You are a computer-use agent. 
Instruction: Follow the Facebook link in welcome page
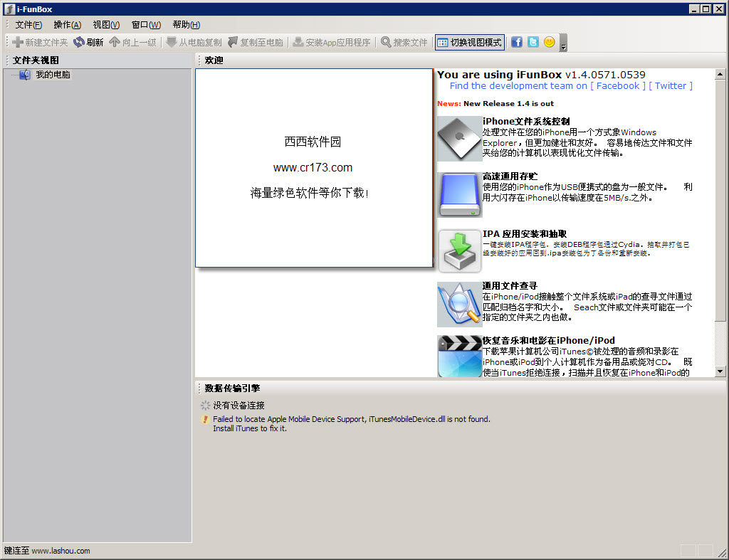point(618,86)
